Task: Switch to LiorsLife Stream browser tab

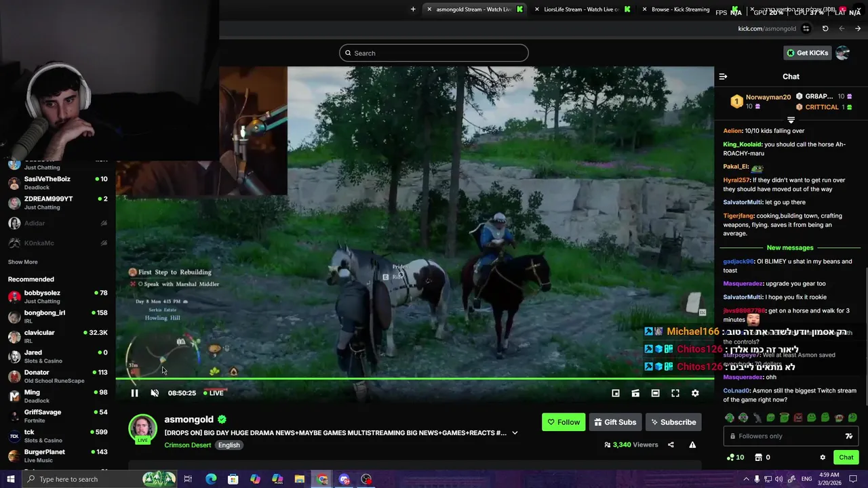Action: (x=582, y=9)
